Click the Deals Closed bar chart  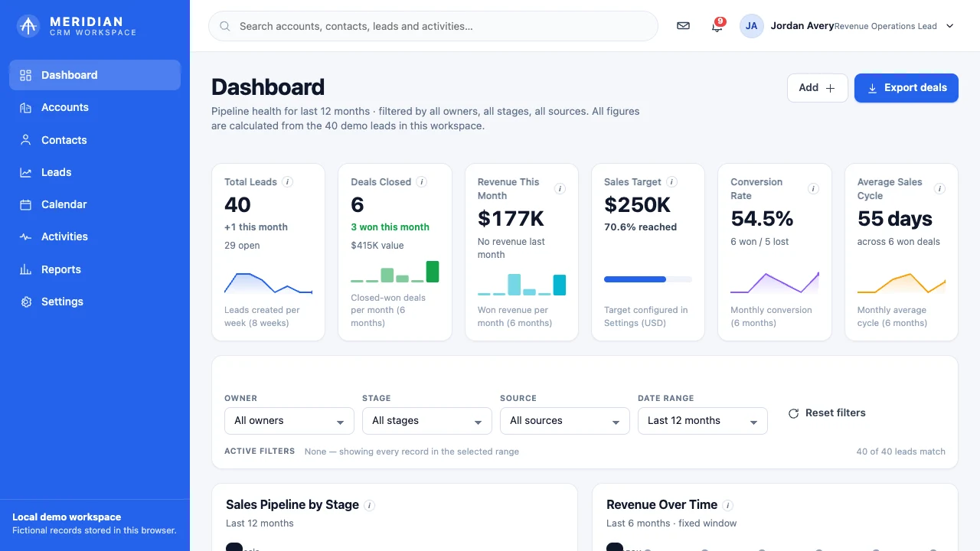coord(395,272)
